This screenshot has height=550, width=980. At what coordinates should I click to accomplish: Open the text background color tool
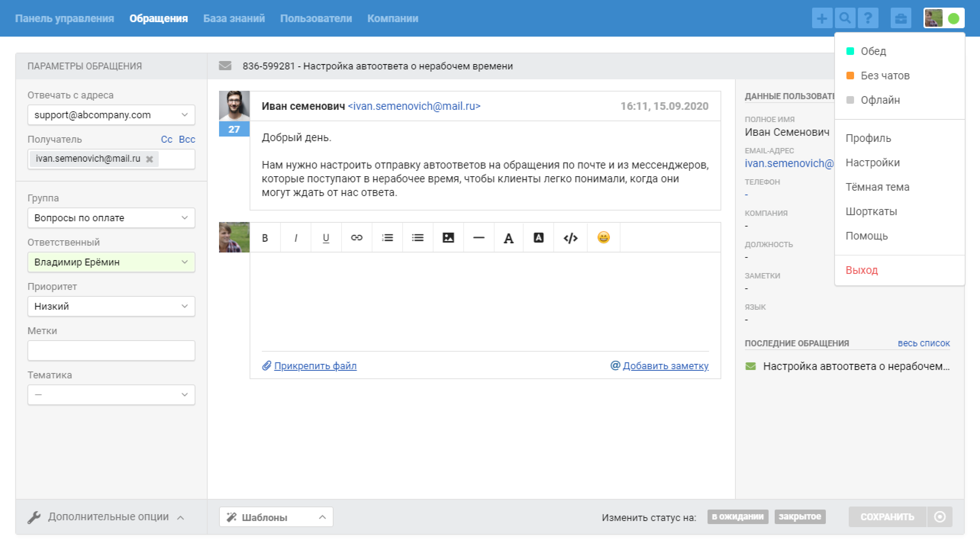[x=538, y=238]
